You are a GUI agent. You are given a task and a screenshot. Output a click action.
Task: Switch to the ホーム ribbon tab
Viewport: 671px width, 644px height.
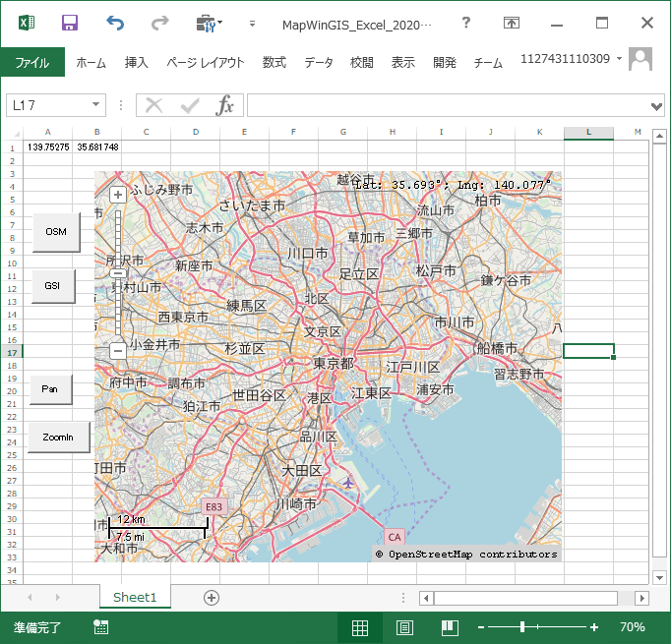click(x=91, y=62)
